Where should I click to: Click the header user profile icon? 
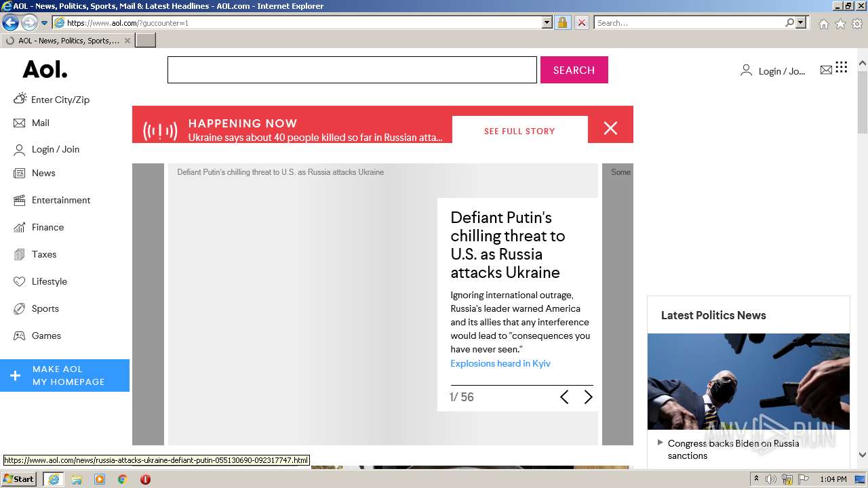click(746, 70)
